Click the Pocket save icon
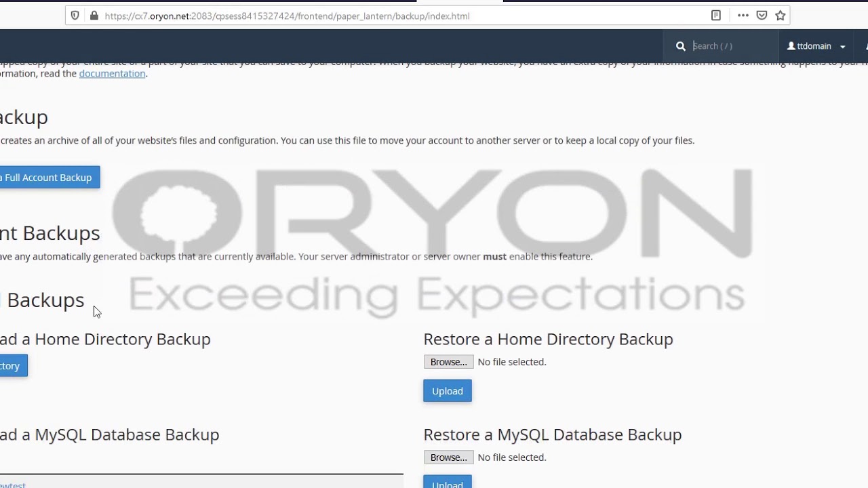 [762, 16]
